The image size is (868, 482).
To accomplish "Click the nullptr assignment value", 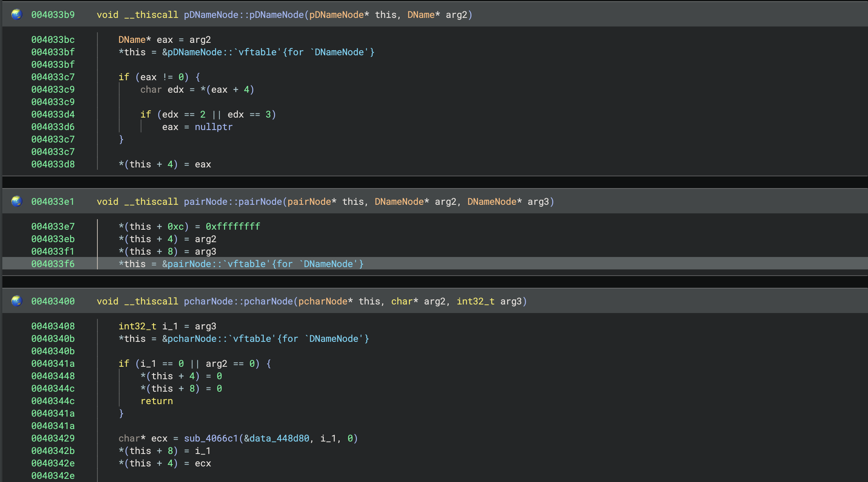I will coord(213,127).
